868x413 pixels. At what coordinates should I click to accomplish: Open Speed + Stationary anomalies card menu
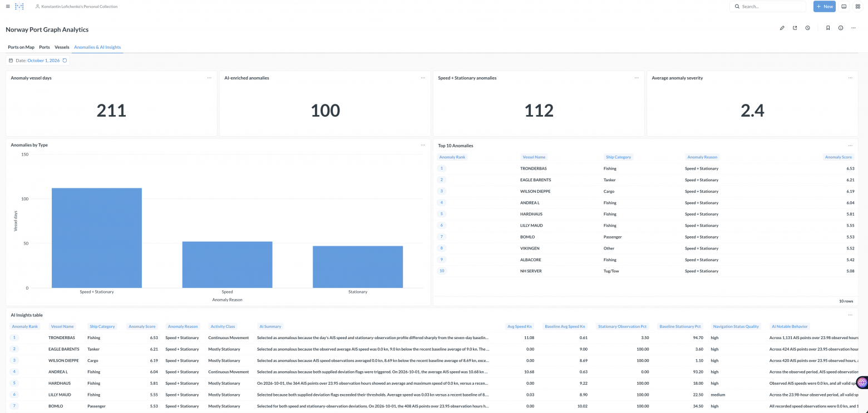click(637, 78)
